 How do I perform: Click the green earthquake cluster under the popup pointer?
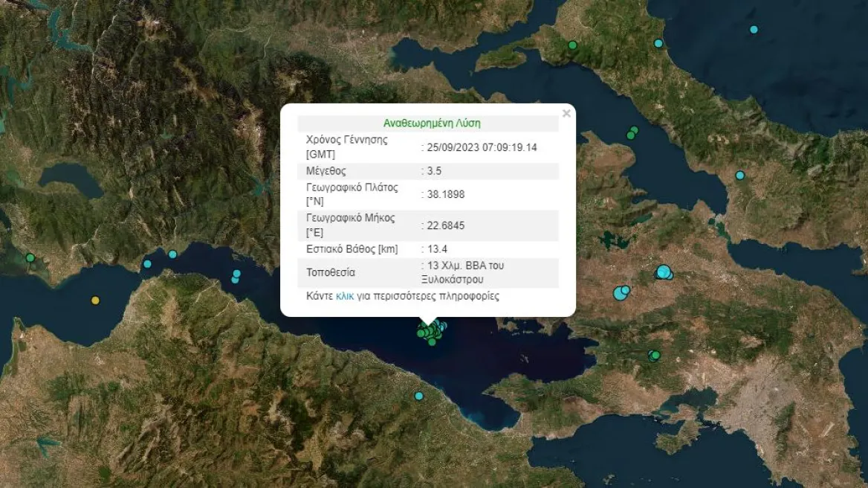431,330
